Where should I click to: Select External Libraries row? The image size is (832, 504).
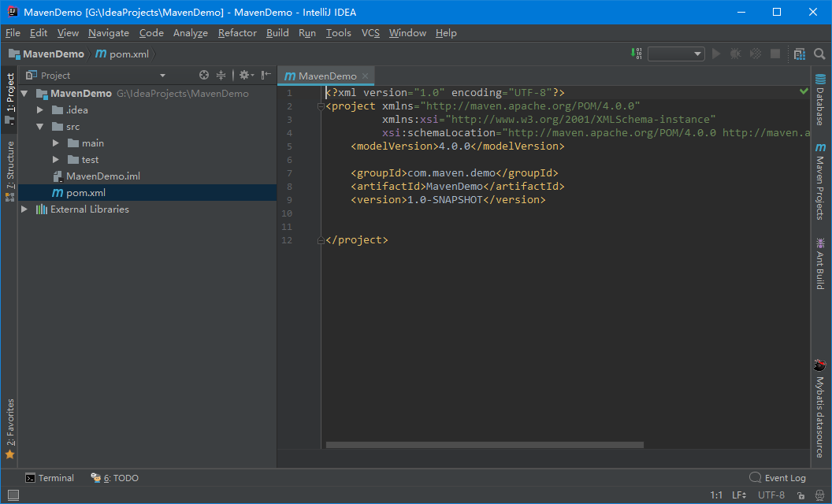(147, 209)
